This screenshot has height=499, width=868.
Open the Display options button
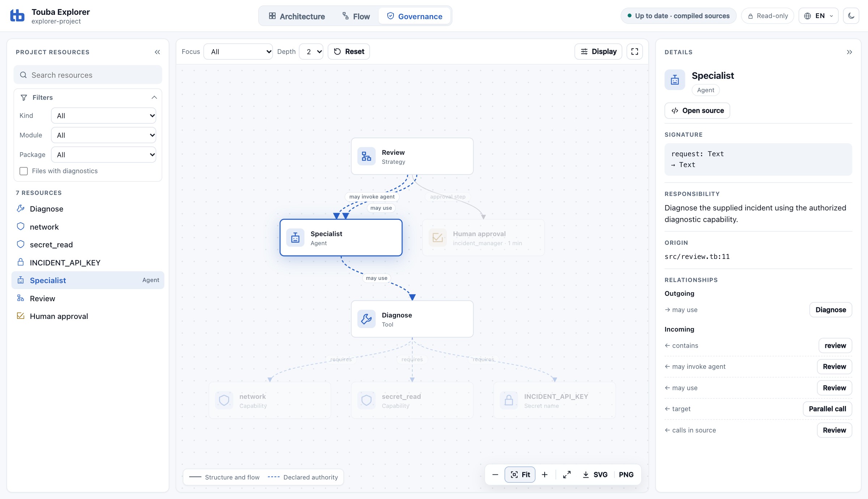coord(598,51)
